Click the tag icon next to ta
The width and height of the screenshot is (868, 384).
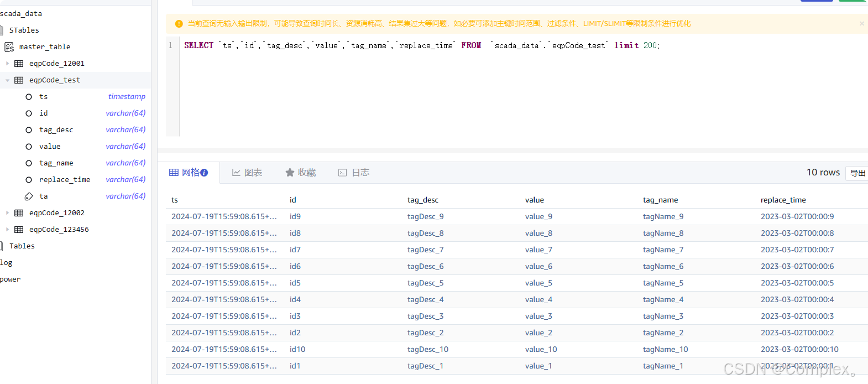(29, 196)
